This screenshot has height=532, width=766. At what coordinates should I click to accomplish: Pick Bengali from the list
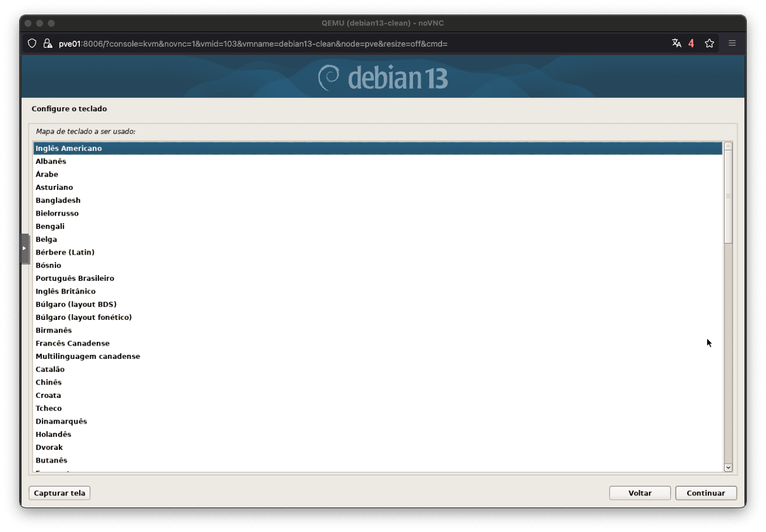point(377,227)
